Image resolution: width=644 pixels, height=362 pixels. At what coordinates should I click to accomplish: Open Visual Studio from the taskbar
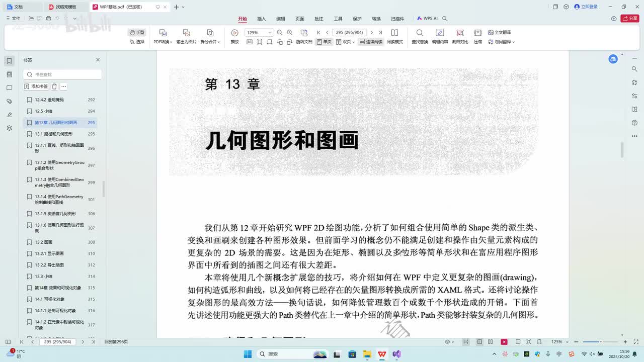coord(397,354)
